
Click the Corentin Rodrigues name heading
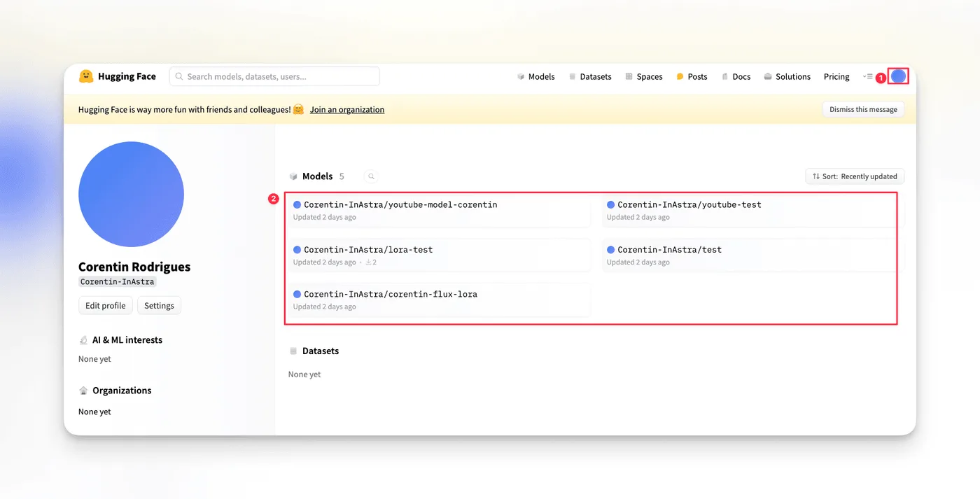(134, 267)
